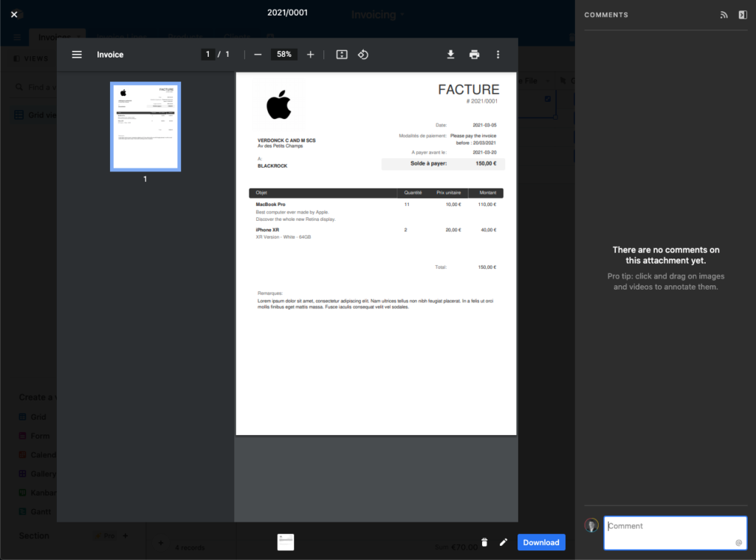Click the '# 2021/0001' invoice number in PDF
Image resolution: width=756 pixels, height=560 pixels.
481,101
